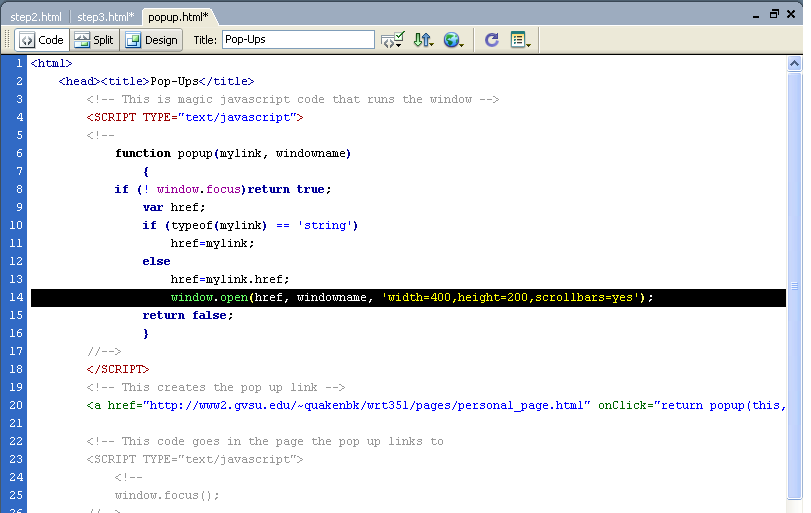Viewport: 811px width, 513px height.
Task: Select the popup.html* tab
Action: pyautogui.click(x=178, y=17)
